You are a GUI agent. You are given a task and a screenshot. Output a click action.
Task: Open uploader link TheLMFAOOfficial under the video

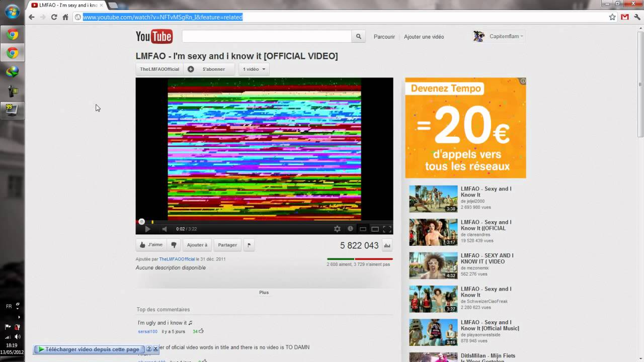click(177, 259)
